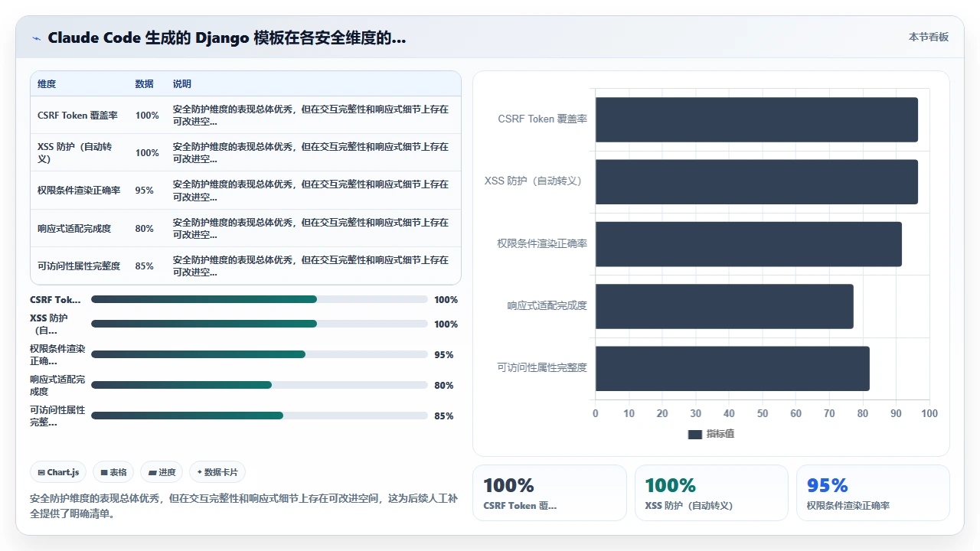Click the 指标值 legend color box
Screen dimensions: 980x551
point(695,434)
